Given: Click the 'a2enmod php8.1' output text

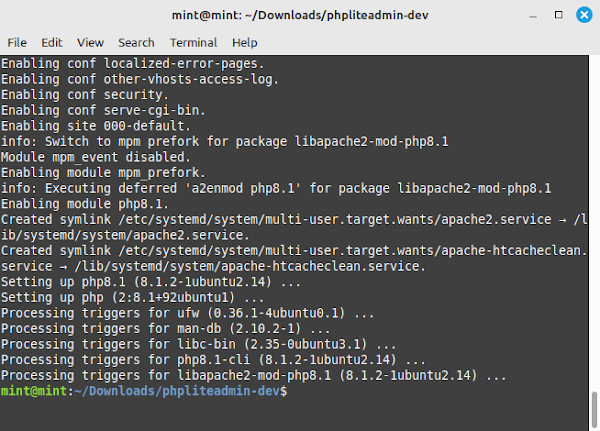Looking at the screenshot, I should pos(243,188).
